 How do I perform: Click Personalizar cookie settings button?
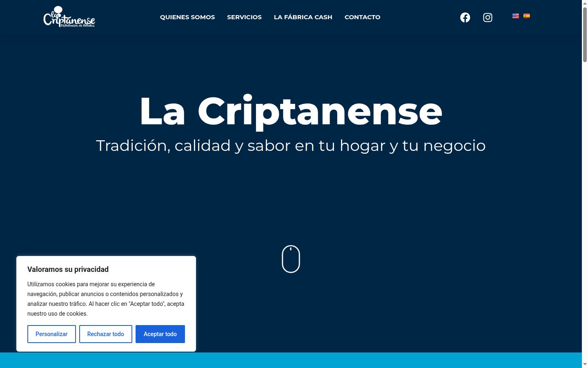[51, 334]
